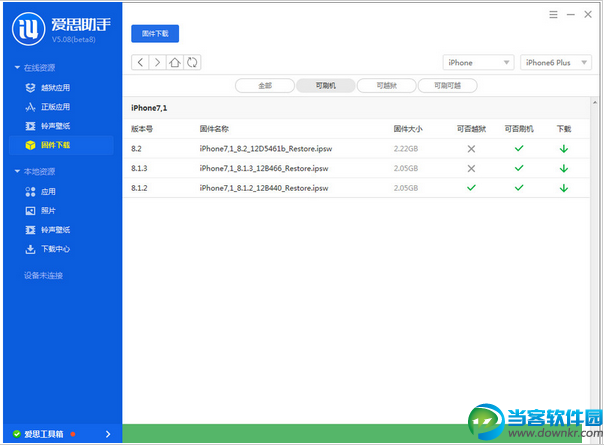Click 设备未连接 status text
This screenshot has height=447, width=604.
[x=44, y=276]
